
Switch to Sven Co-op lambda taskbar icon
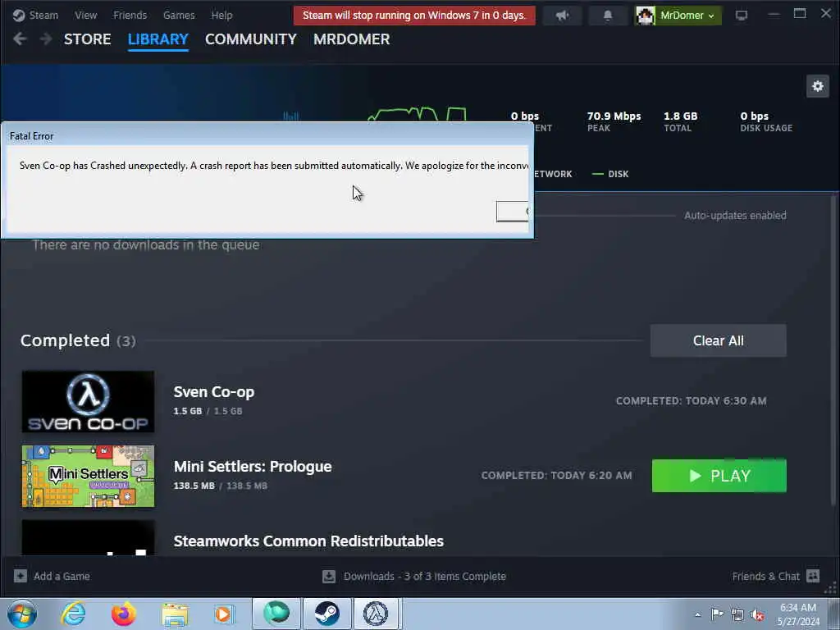pyautogui.click(x=376, y=614)
